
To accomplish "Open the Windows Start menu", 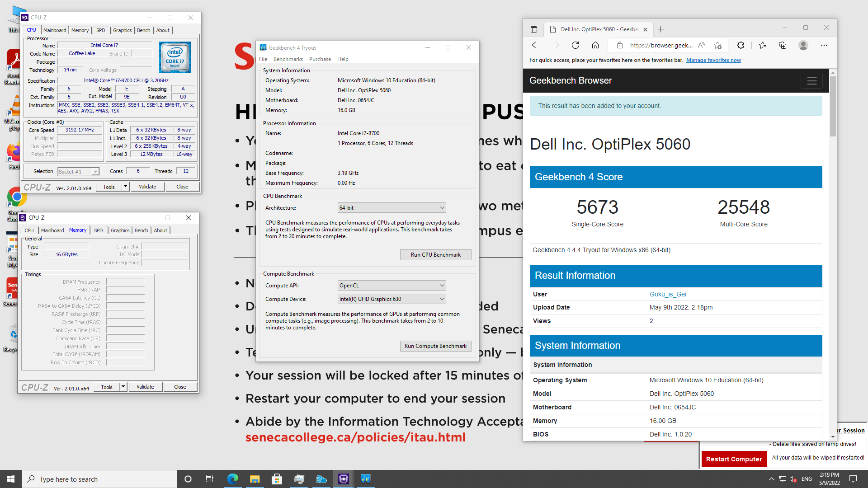I will coord(11,479).
